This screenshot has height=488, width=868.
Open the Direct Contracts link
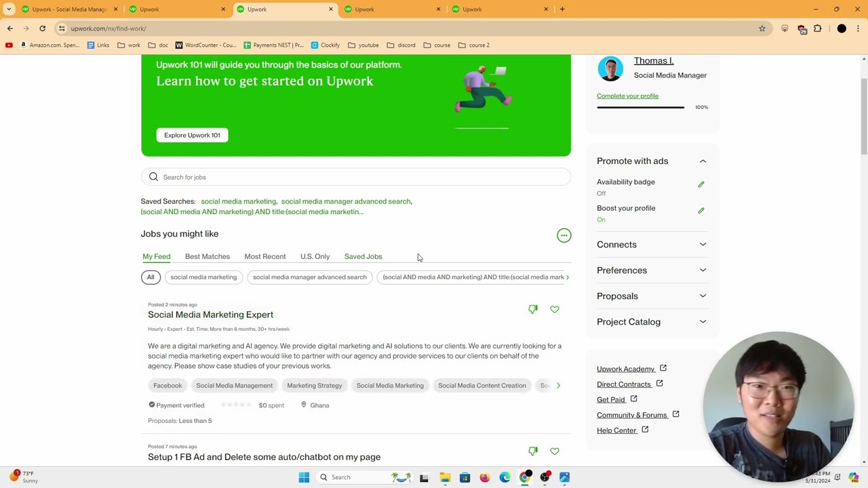tap(624, 384)
